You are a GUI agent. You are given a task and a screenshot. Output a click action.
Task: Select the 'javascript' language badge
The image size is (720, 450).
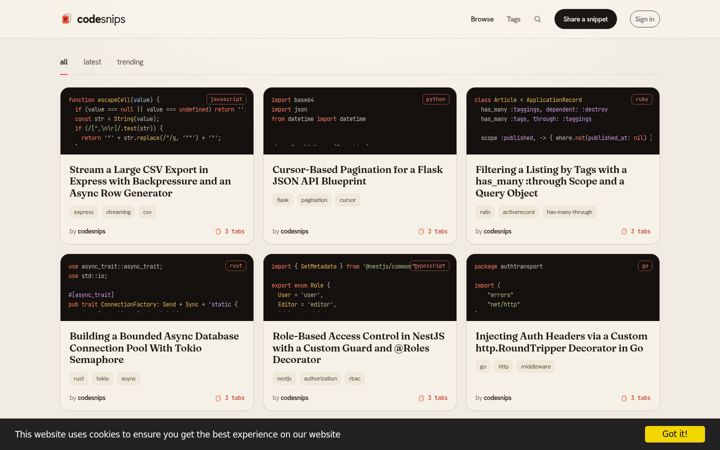pyautogui.click(x=226, y=99)
